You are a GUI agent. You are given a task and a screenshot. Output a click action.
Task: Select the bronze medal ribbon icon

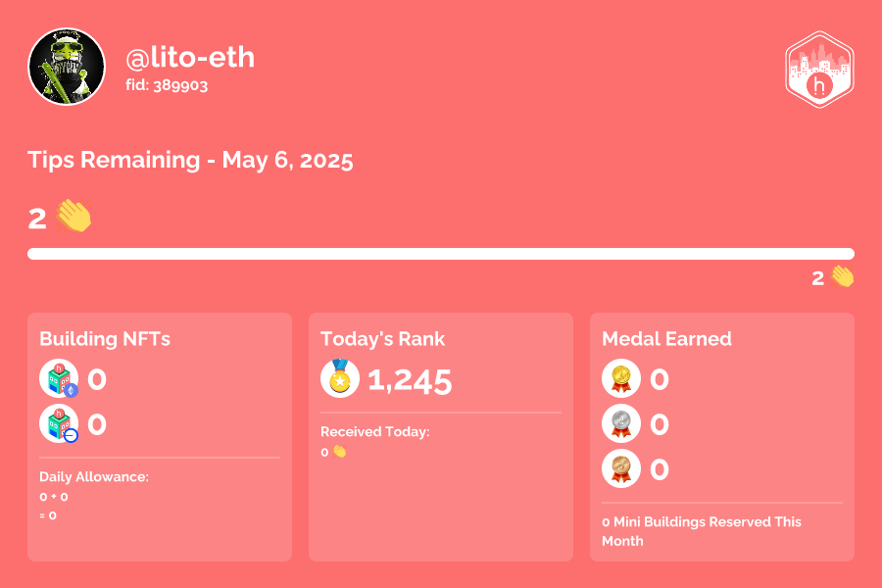coord(621,468)
